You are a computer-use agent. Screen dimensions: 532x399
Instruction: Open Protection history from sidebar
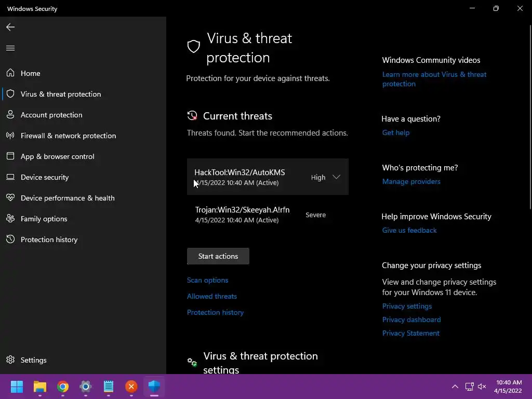49,240
